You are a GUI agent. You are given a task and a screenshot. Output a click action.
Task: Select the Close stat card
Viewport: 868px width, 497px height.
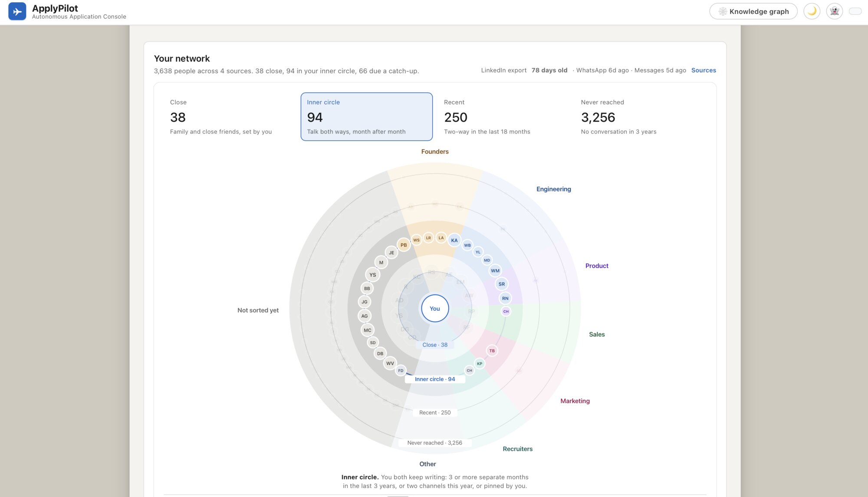click(x=230, y=117)
